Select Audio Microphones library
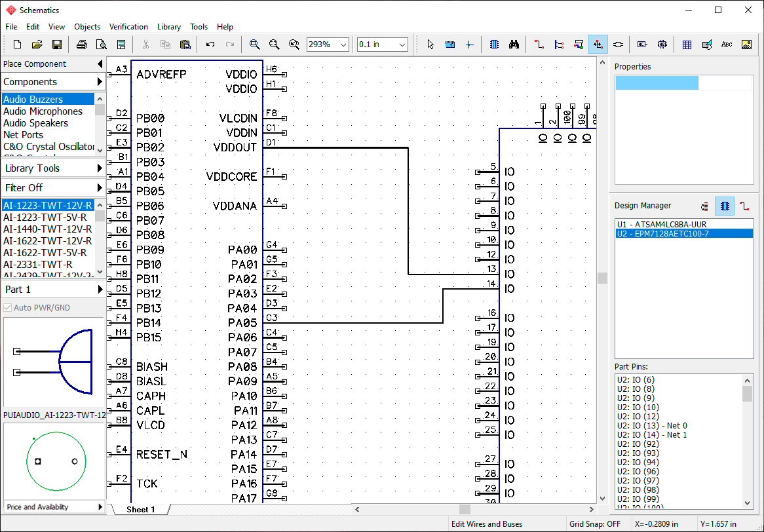The width and height of the screenshot is (764, 532). pos(48,111)
